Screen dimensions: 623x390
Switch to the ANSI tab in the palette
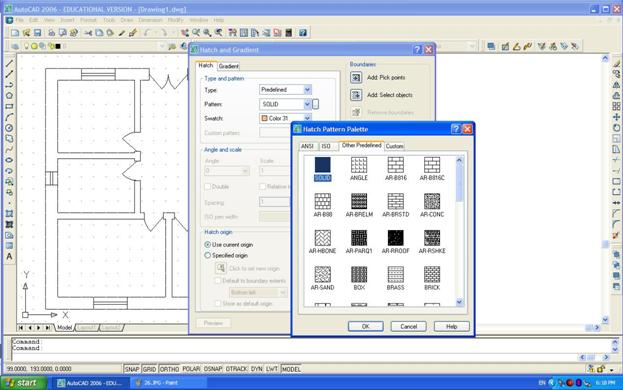[x=307, y=146]
